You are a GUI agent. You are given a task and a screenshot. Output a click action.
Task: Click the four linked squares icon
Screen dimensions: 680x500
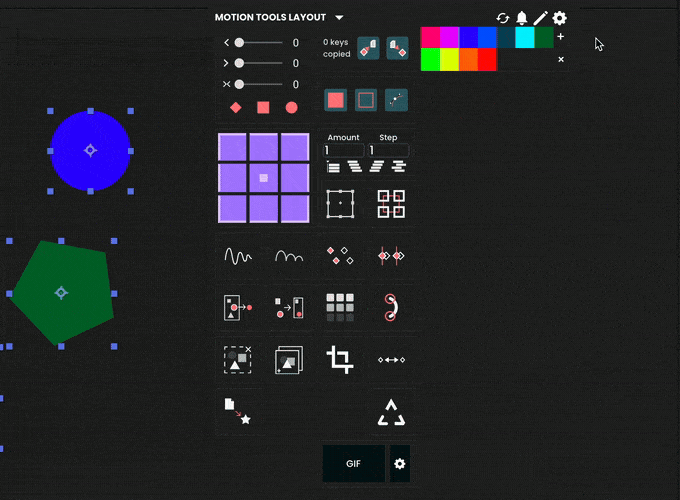point(391,203)
